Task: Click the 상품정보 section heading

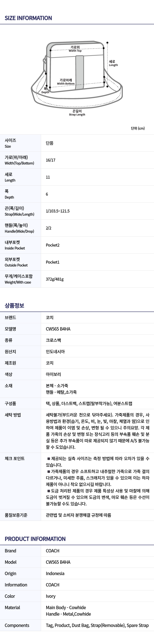Action: coord(14,305)
